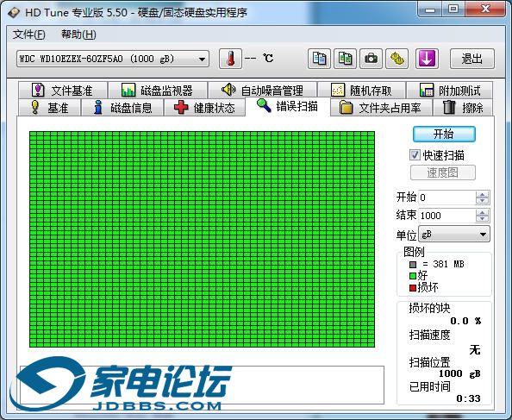This screenshot has height=420, width=512.
Task: Increase the 开始 value with up arrow
Action: (483, 194)
